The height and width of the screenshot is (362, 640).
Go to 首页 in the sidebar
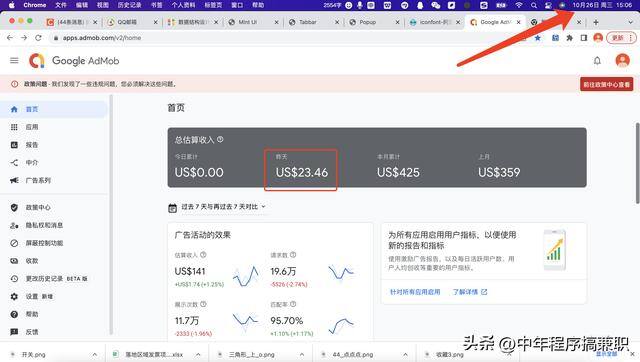53,109
